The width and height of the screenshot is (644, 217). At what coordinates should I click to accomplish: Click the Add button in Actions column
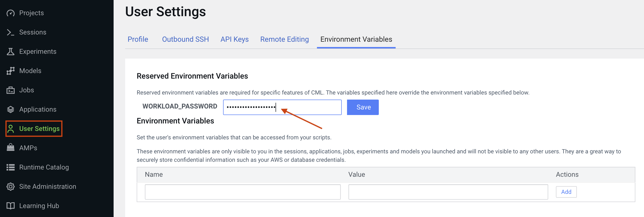566,192
